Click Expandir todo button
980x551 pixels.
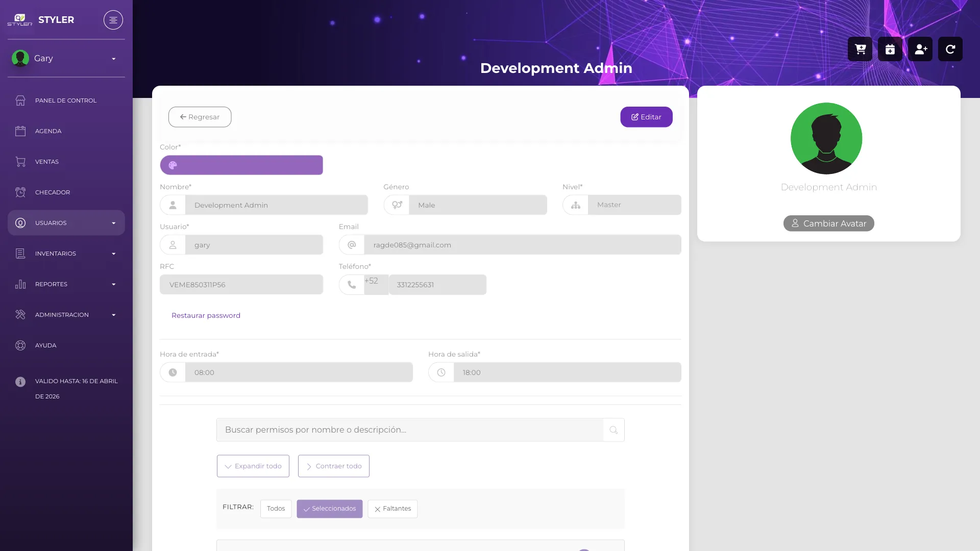coord(253,466)
